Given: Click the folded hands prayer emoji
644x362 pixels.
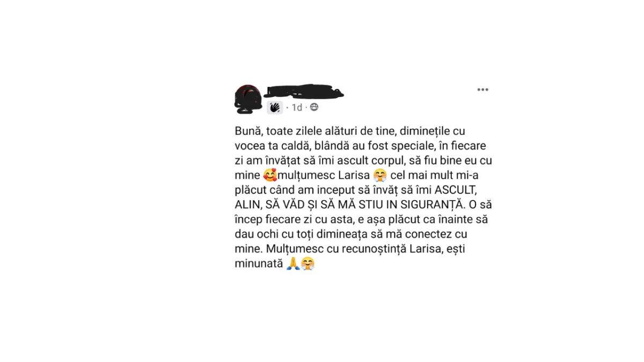Looking at the screenshot, I should click(x=292, y=263).
